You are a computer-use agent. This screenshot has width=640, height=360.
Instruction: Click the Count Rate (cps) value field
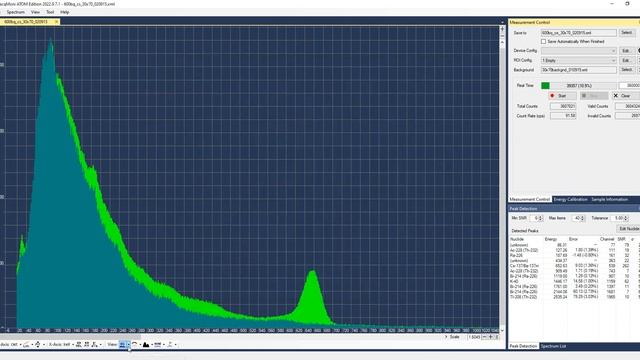(563, 116)
